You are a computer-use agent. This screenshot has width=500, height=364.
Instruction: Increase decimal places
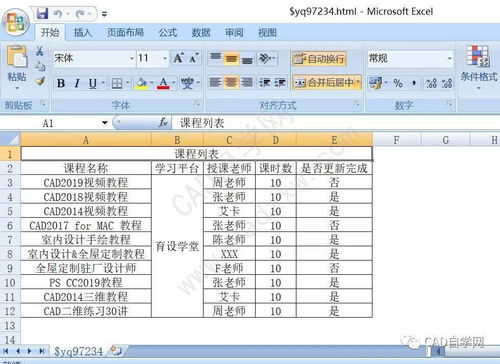(431, 83)
